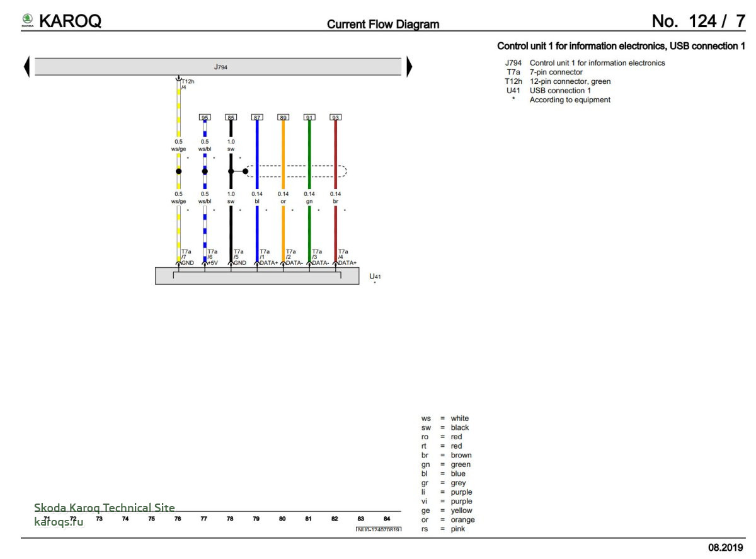Select reference box 85
The width and height of the screenshot is (756, 559).
(x=231, y=117)
